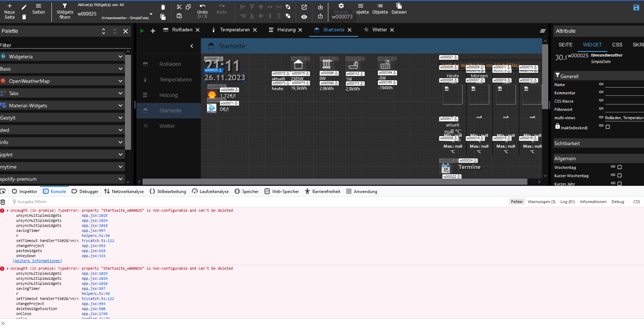644x332 pixels.
Task: Click the tab list menu icon
Action: [543, 31]
